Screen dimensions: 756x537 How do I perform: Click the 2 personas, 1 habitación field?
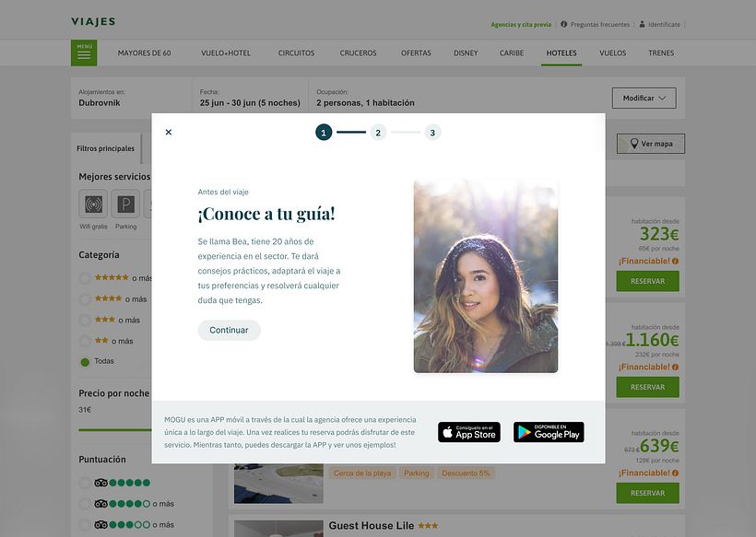pos(365,98)
